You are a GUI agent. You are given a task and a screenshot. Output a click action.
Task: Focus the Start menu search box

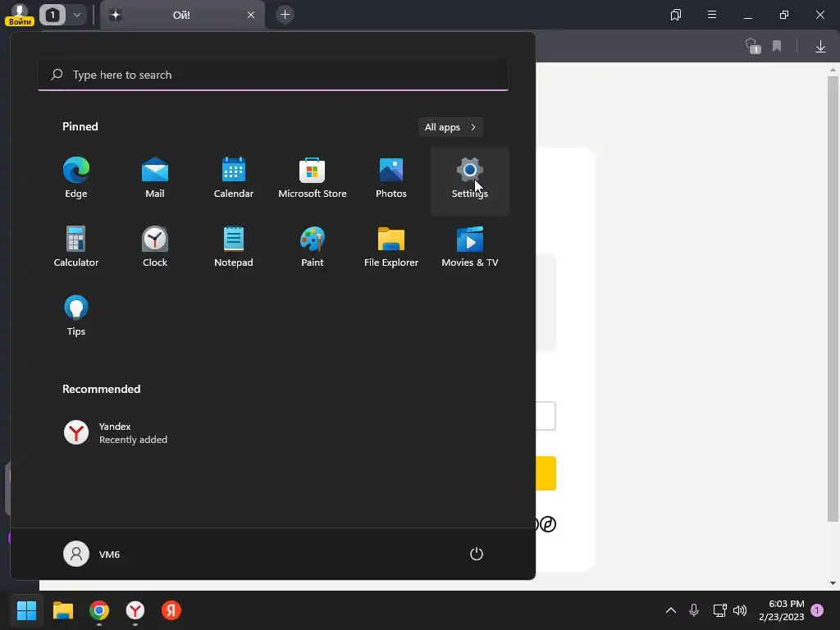(273, 75)
